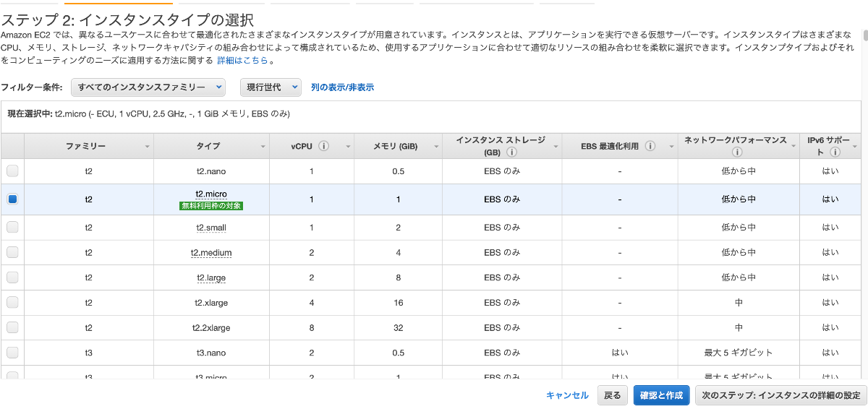Screen dimensions: 868x409
Task: Click the t2.nano type cell
Action: point(211,171)
